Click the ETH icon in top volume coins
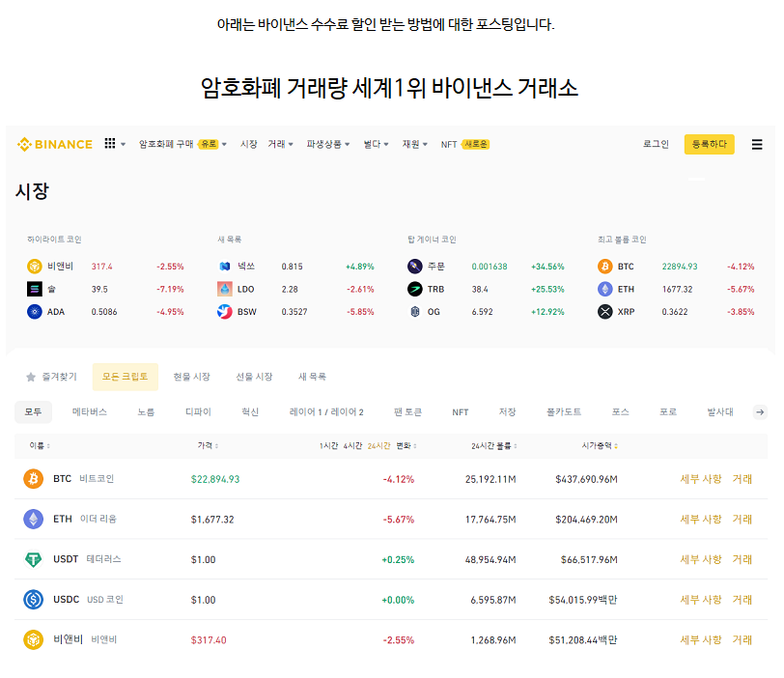The width and height of the screenshot is (784, 678). point(605,289)
